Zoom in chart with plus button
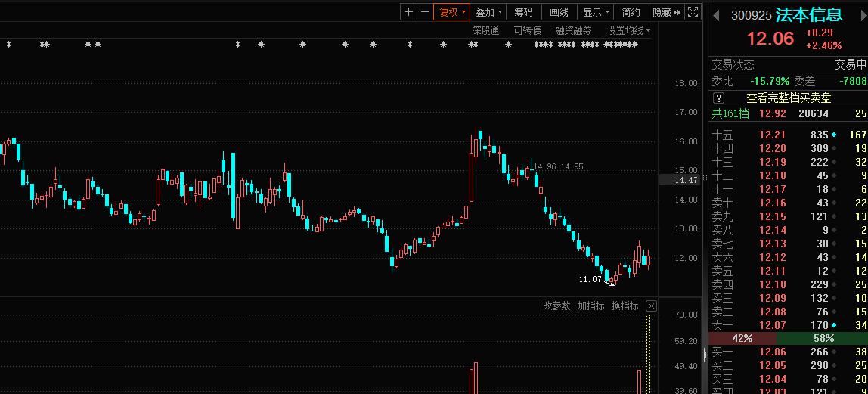The height and width of the screenshot is (394, 868). click(x=408, y=11)
